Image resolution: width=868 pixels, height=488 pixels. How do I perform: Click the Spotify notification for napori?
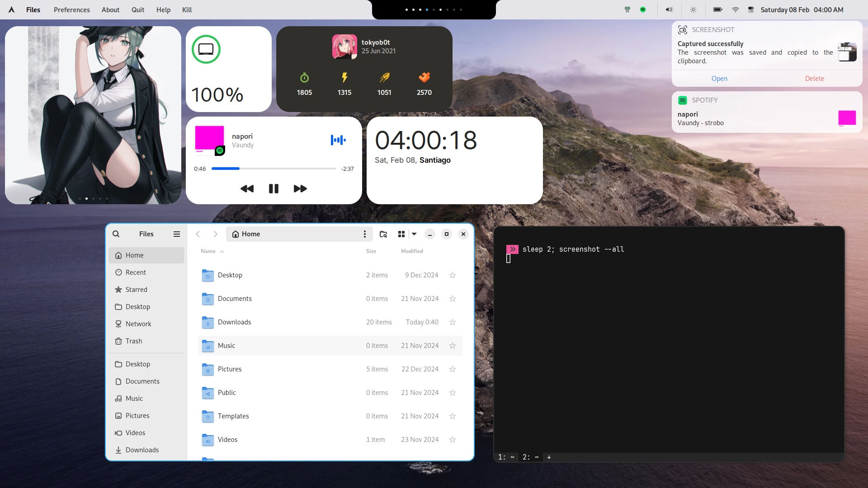point(767,112)
